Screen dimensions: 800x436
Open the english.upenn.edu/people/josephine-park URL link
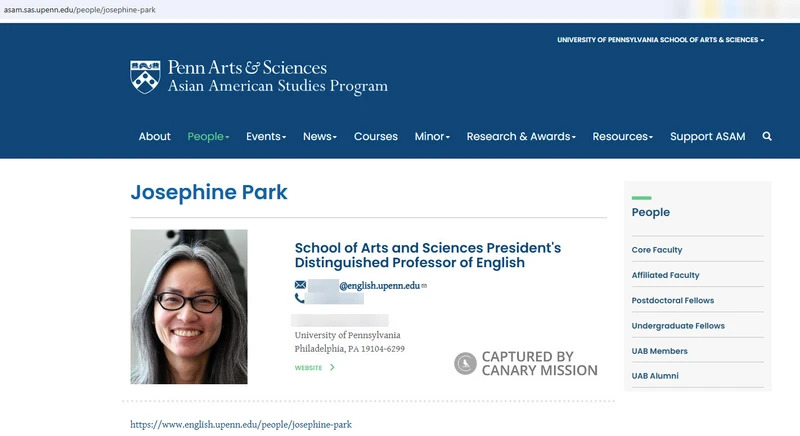pyautogui.click(x=241, y=424)
